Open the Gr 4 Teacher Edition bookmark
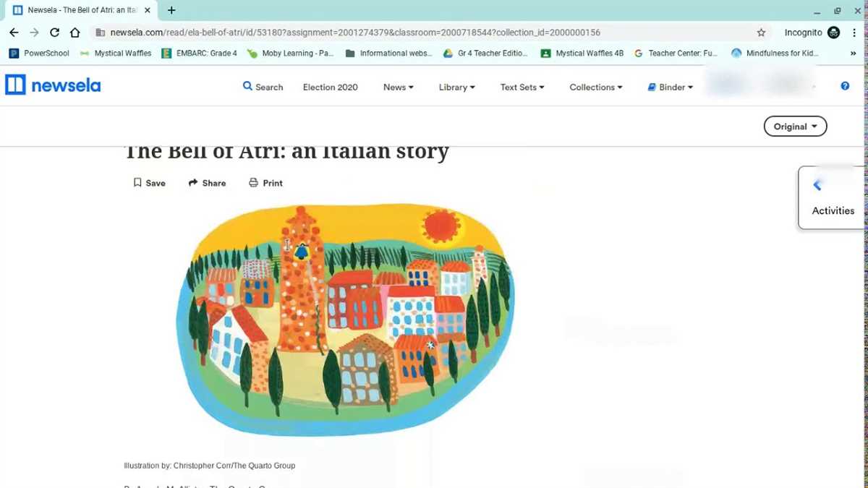This screenshot has width=868, height=488. click(x=485, y=53)
